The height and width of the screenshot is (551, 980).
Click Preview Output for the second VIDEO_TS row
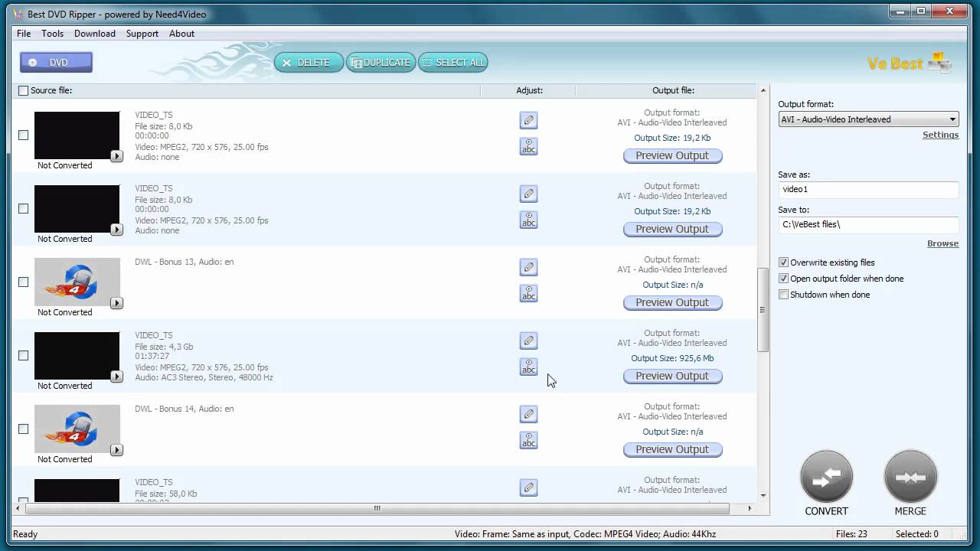pyautogui.click(x=672, y=229)
